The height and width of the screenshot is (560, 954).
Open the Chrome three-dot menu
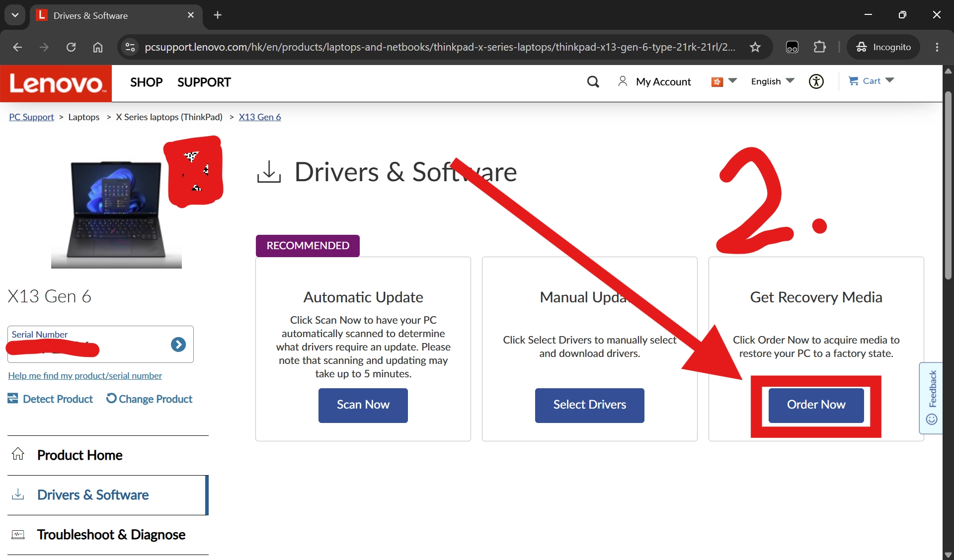point(937,47)
